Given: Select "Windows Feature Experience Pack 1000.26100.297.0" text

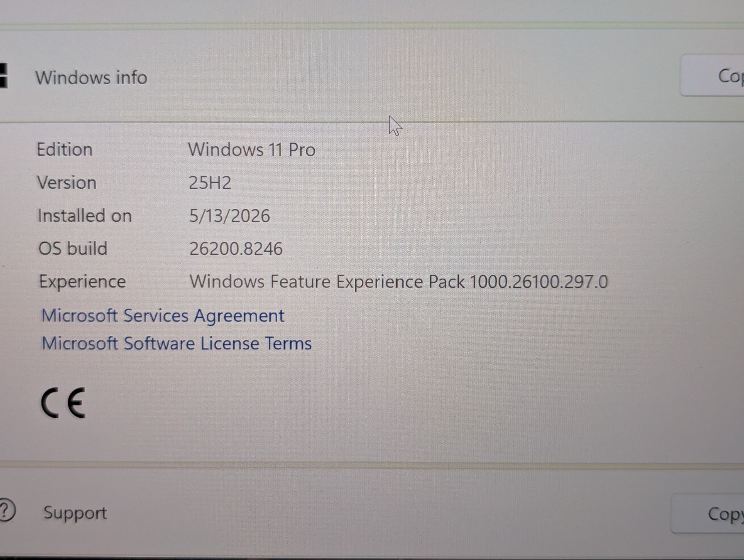Looking at the screenshot, I should [x=399, y=282].
